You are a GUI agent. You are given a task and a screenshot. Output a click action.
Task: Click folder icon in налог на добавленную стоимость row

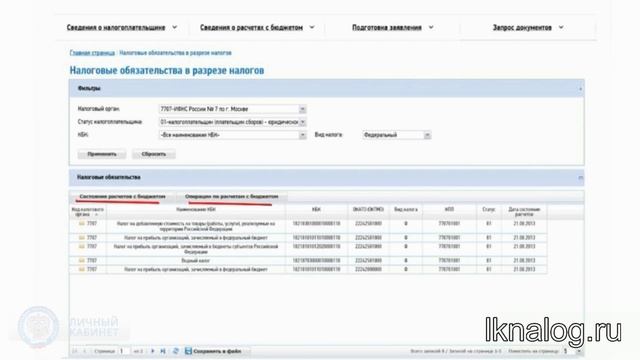(x=82, y=224)
